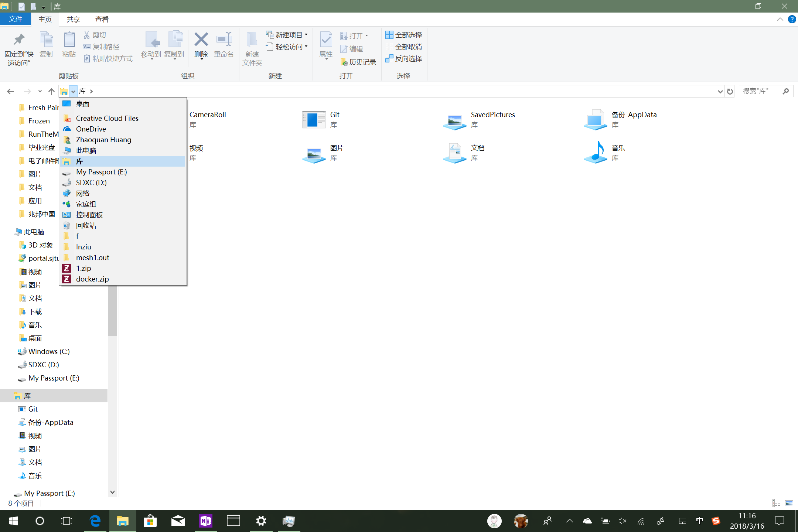The image size is (798, 532).
Task: Click the Rename (重命名) ribbon icon
Action: click(224, 40)
